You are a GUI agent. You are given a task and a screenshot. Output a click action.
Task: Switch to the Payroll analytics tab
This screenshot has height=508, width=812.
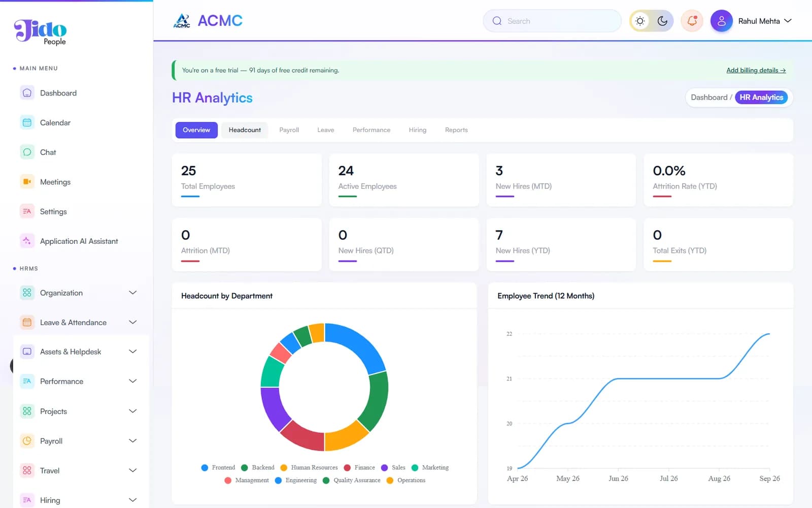coord(289,130)
